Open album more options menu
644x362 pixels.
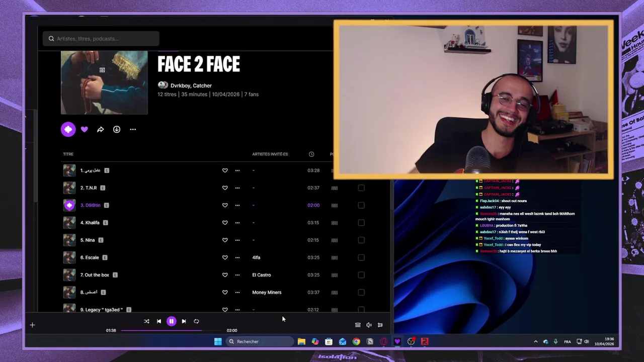point(133,129)
